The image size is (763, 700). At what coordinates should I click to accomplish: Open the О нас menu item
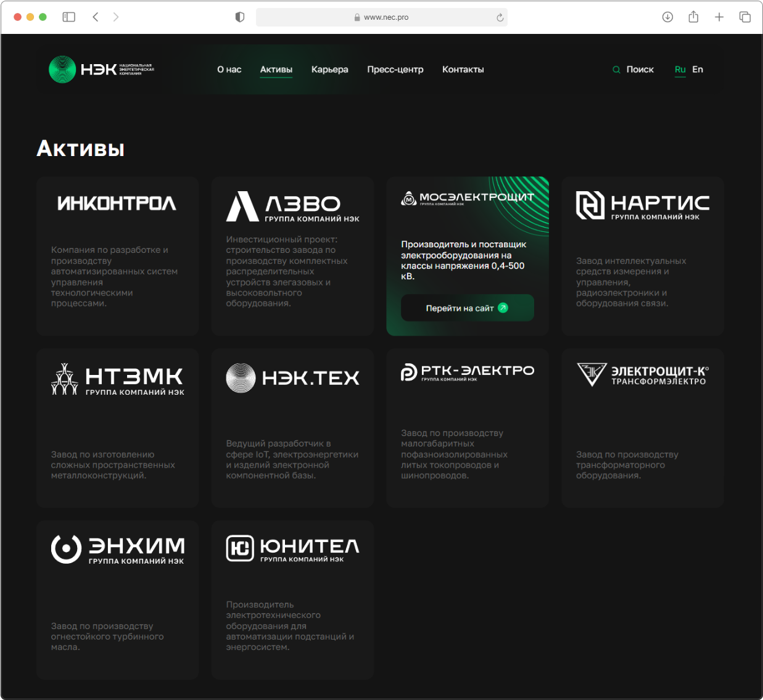[x=229, y=70]
